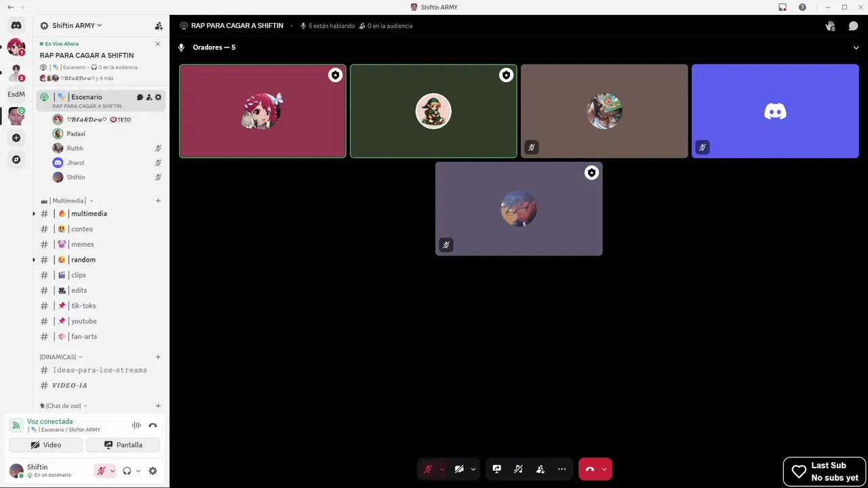Open the tik-toks channel
The height and width of the screenshot is (488, 868).
coord(100,306)
